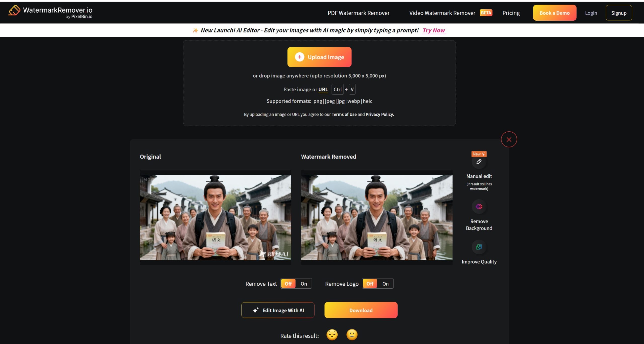Open the Improve Quality tool
Viewport: 644px width, 344px height.
(x=479, y=247)
